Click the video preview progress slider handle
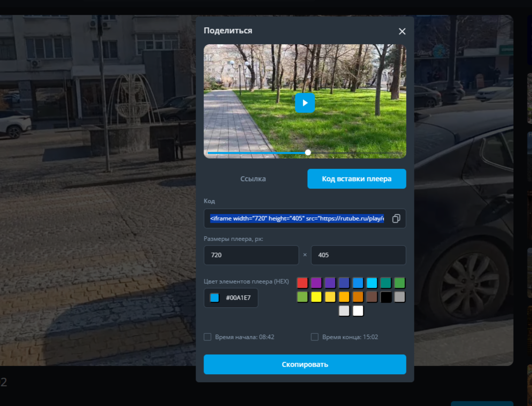 pyautogui.click(x=308, y=152)
